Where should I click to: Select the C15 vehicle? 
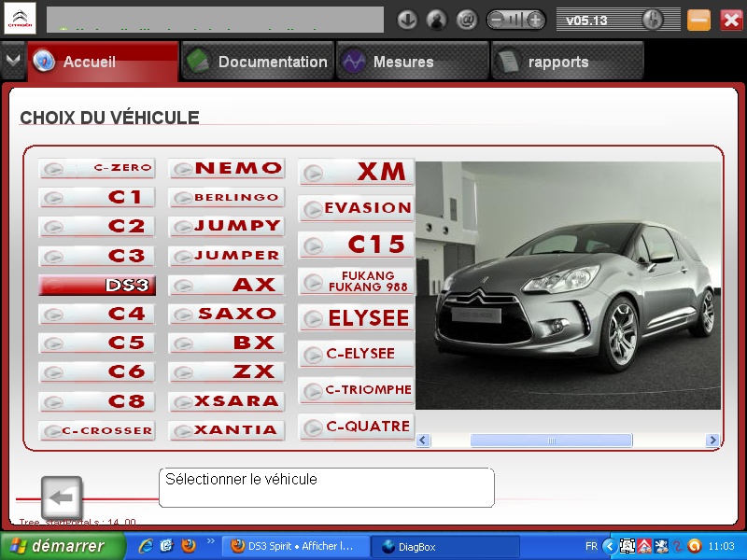[357, 245]
